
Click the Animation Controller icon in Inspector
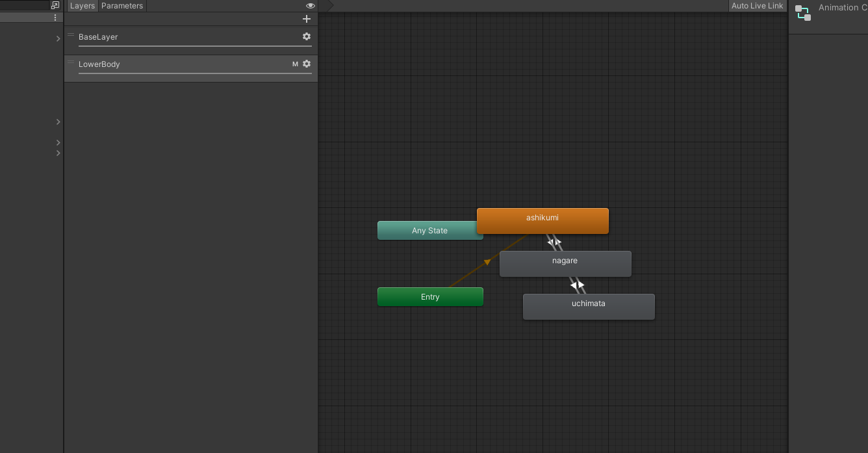click(x=803, y=13)
